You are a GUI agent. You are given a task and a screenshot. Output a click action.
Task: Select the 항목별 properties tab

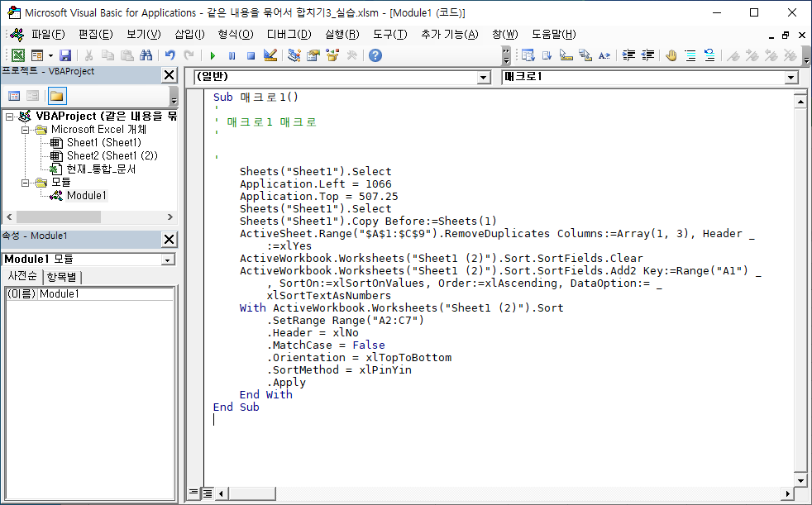[61, 277]
